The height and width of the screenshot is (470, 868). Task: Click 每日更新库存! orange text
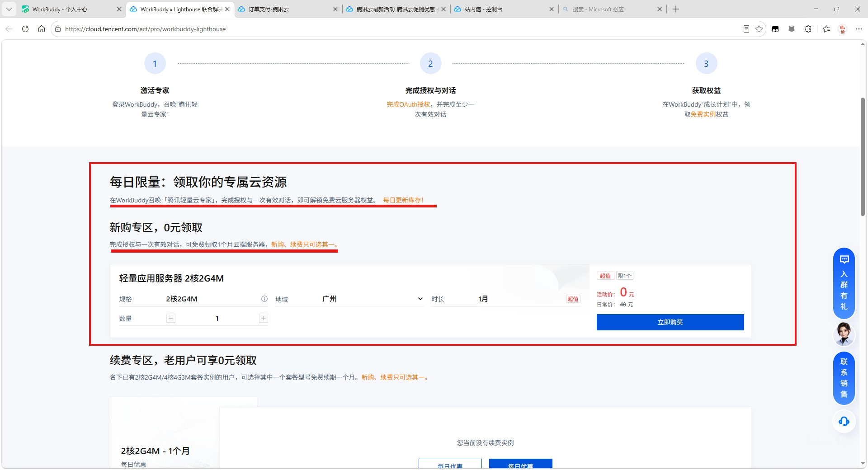[x=403, y=200]
